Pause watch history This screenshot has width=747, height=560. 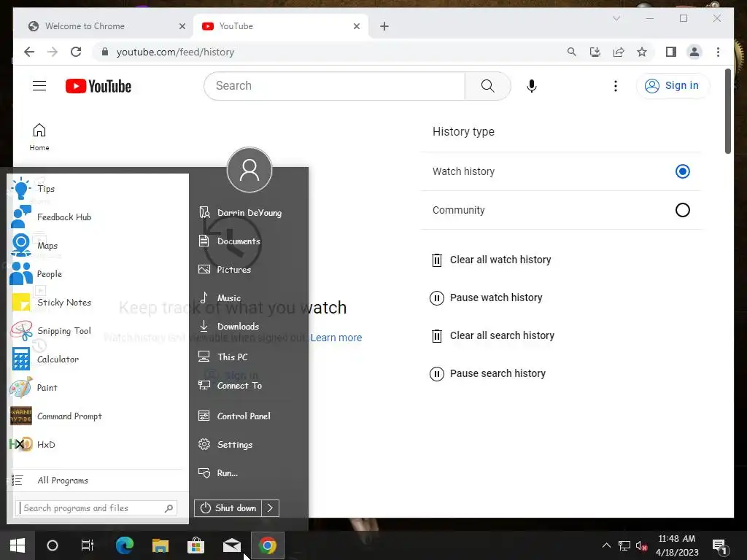486,297
